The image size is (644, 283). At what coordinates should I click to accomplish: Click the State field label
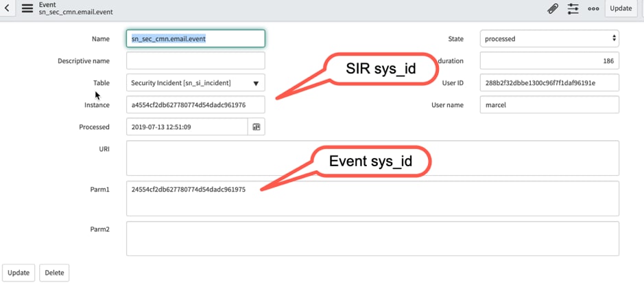[x=455, y=39]
